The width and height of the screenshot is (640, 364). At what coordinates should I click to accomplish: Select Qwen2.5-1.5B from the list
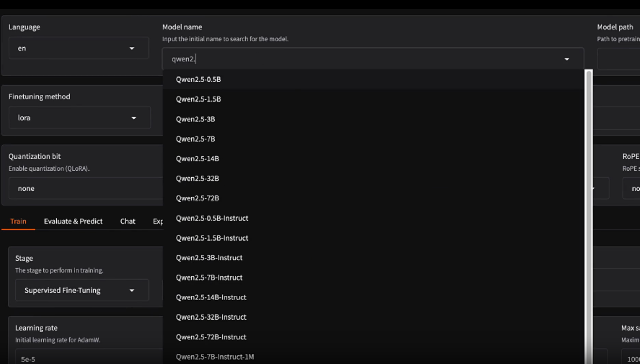tap(373, 99)
